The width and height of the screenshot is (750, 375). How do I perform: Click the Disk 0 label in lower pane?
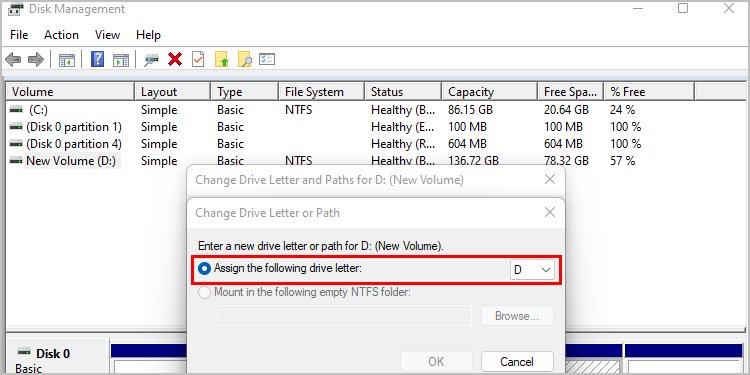[x=53, y=353]
